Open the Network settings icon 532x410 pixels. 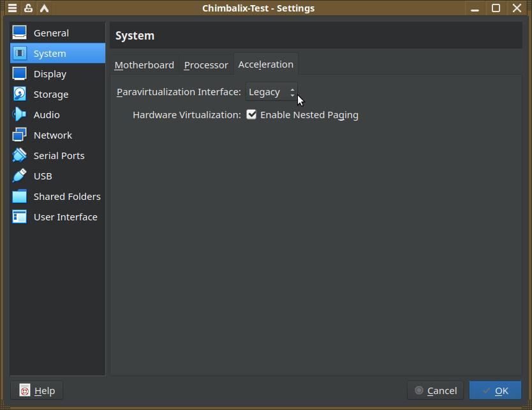pos(20,135)
